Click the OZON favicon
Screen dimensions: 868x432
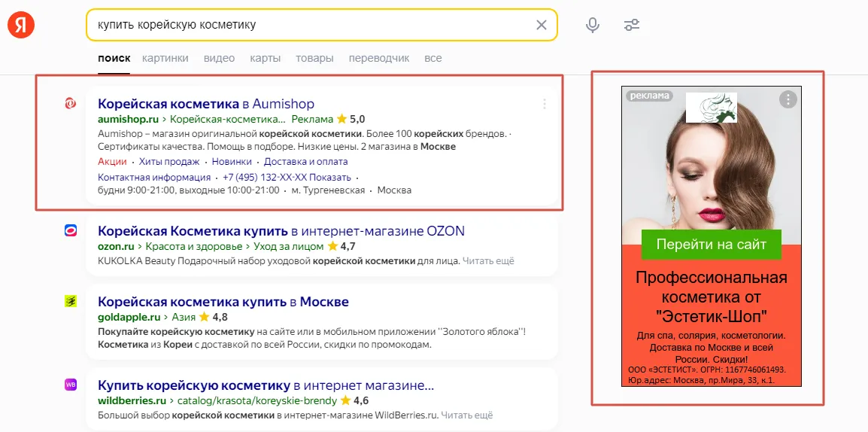click(70, 231)
